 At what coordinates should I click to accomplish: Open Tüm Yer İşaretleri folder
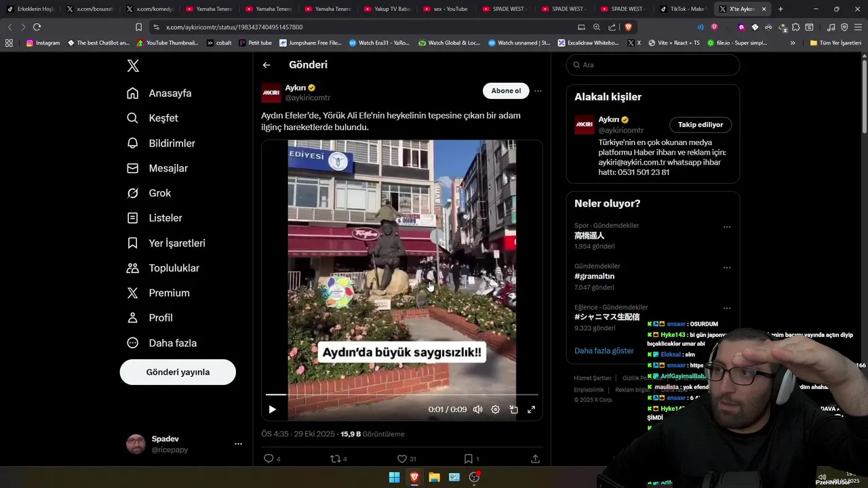pyautogui.click(x=835, y=43)
